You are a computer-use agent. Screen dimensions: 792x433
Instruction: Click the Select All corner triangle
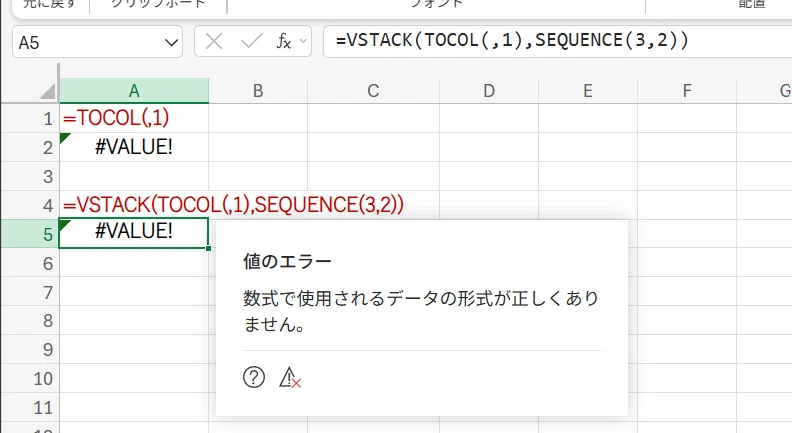pyautogui.click(x=47, y=91)
